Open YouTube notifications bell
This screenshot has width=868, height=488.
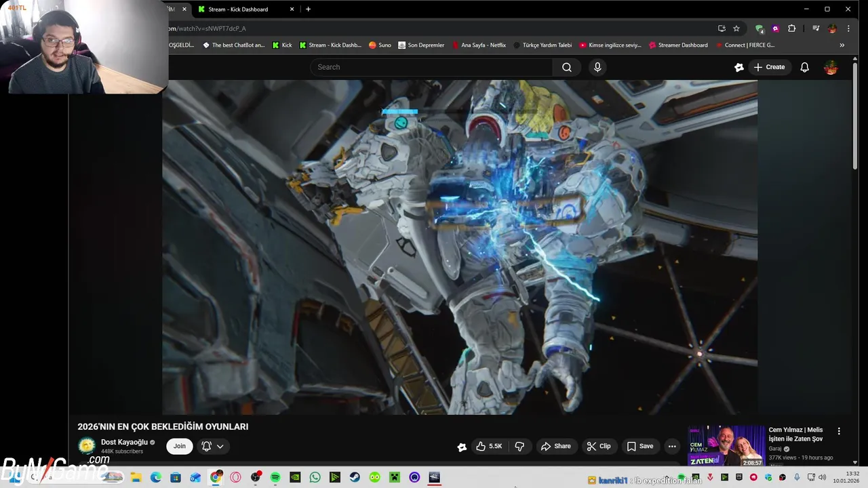click(x=804, y=67)
